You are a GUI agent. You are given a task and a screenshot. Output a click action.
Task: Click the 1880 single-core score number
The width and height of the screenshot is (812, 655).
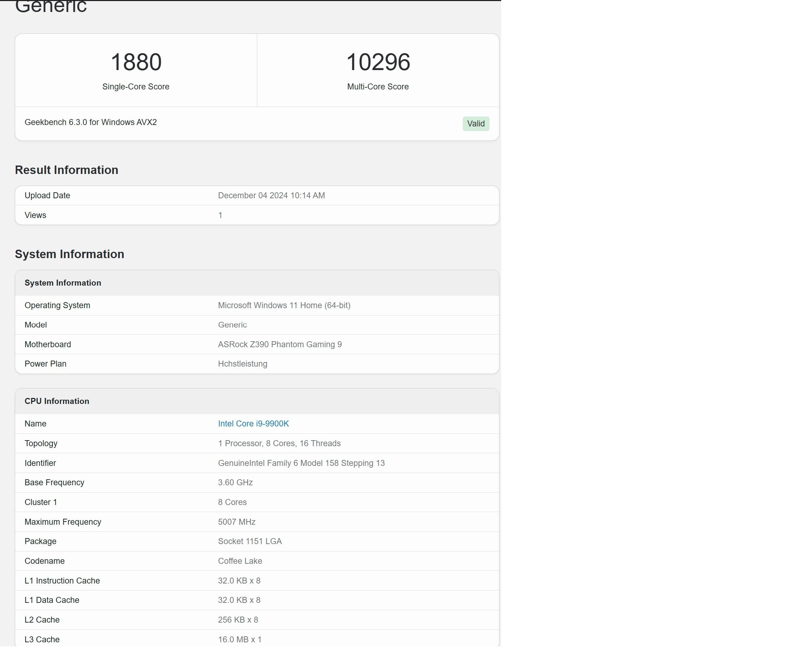coord(136,62)
